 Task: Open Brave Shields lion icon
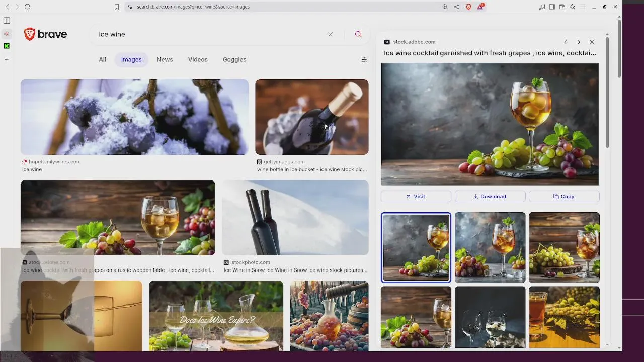pyautogui.click(x=468, y=7)
